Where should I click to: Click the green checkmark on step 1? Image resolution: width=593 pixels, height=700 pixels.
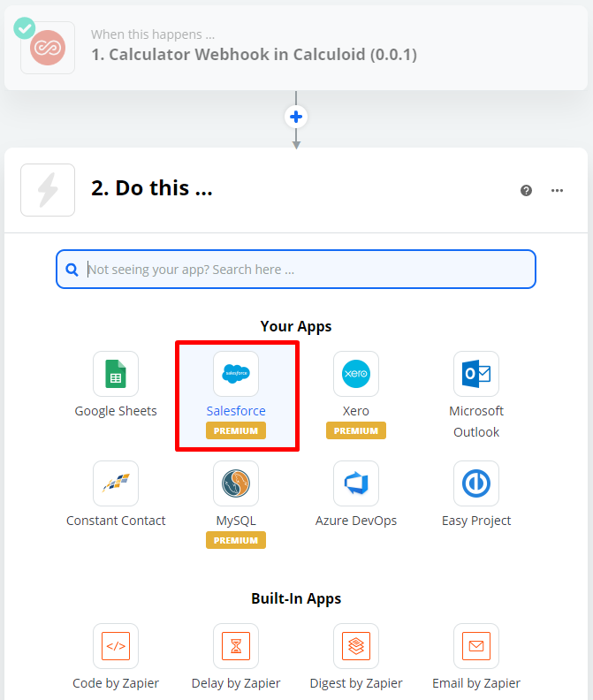(25, 28)
